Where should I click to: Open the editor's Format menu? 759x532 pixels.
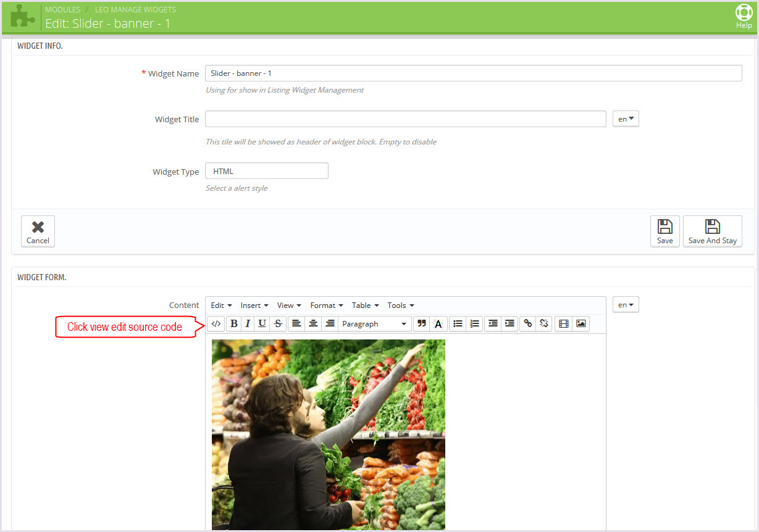coord(327,305)
